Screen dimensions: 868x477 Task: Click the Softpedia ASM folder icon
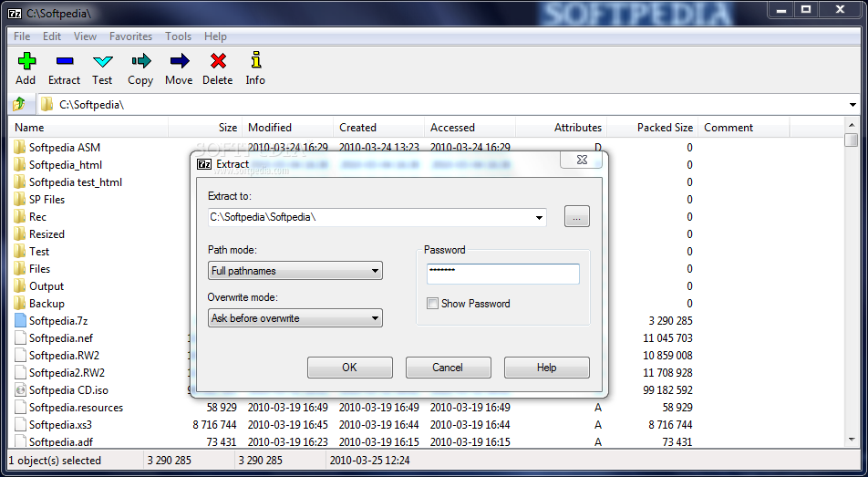click(20, 147)
